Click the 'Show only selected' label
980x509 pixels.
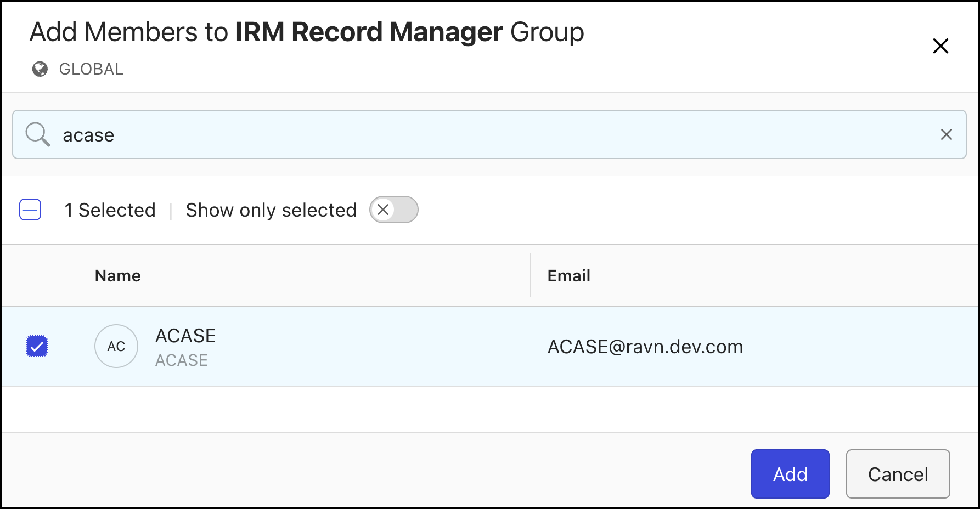point(271,210)
